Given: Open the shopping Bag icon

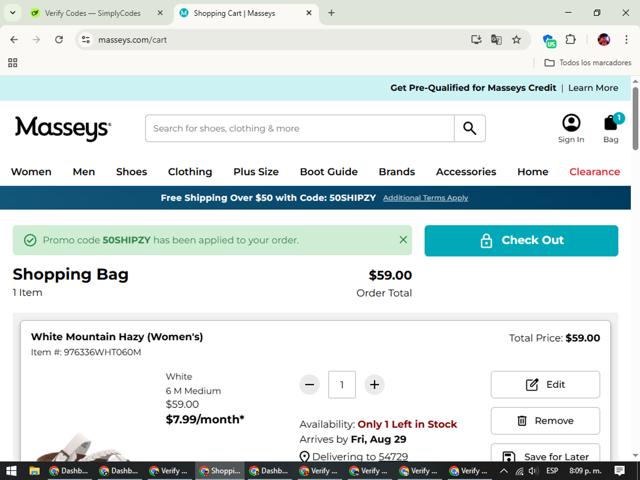Looking at the screenshot, I should (611, 129).
